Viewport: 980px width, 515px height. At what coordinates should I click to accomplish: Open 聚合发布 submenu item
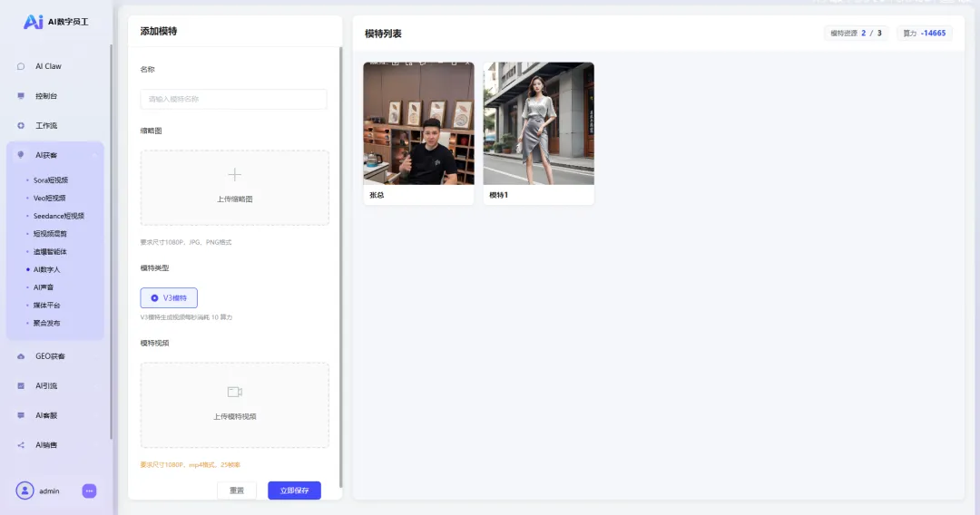(47, 324)
